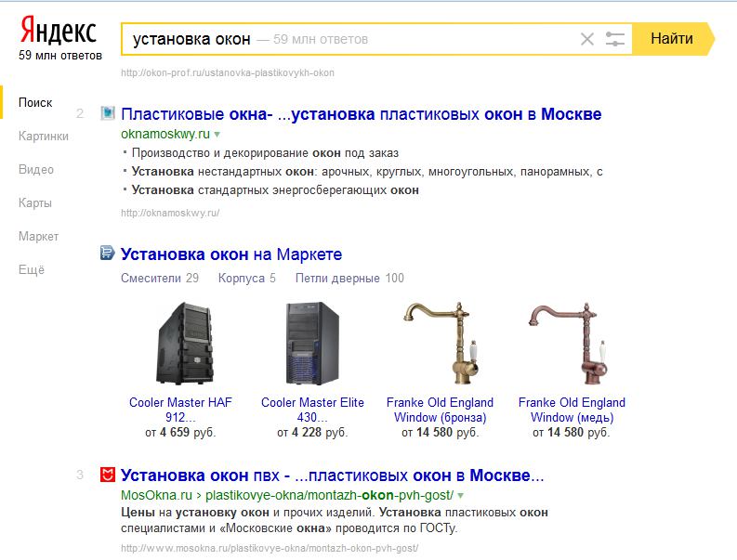
Task: Clear the search query with X icon
Action: tap(587, 39)
